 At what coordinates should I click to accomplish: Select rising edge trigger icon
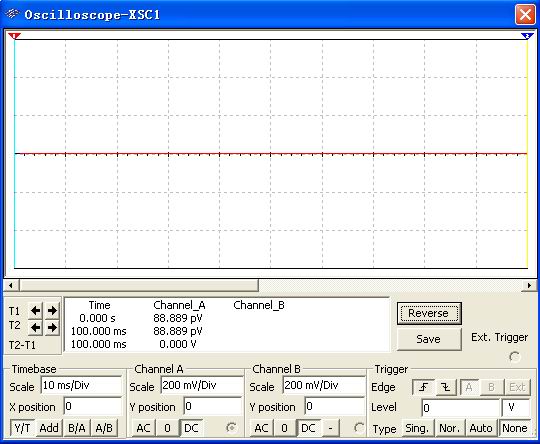(x=424, y=387)
